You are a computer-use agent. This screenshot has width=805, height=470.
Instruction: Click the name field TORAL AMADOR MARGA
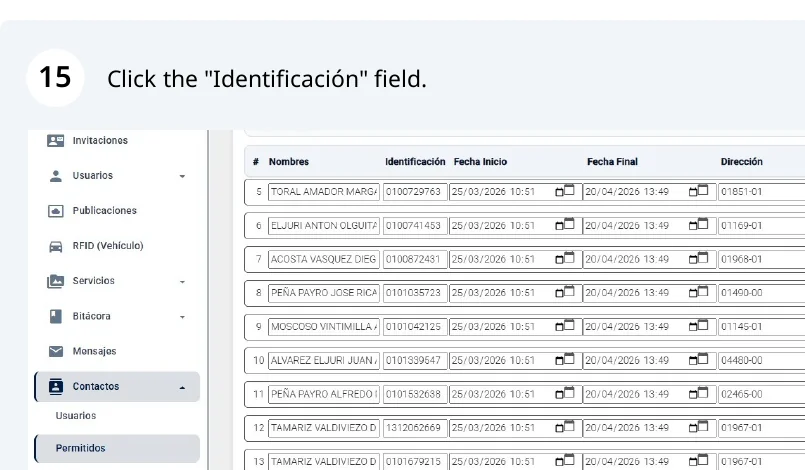click(x=323, y=192)
